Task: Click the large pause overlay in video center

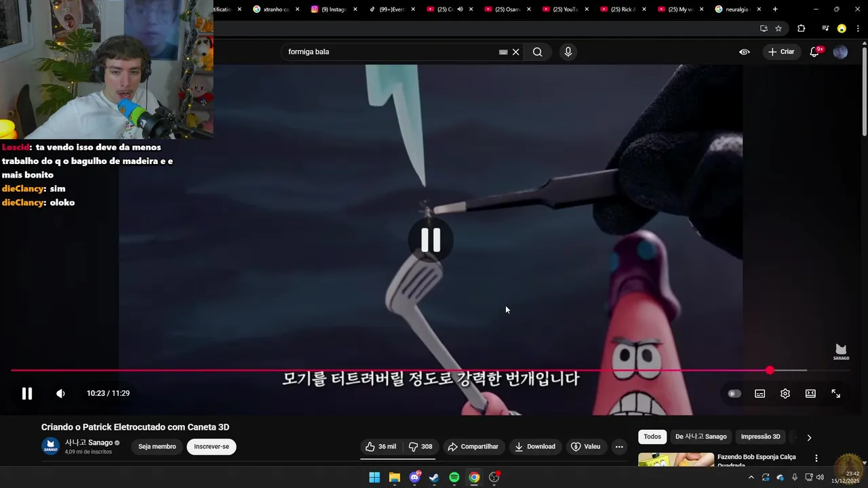Action: coord(431,240)
